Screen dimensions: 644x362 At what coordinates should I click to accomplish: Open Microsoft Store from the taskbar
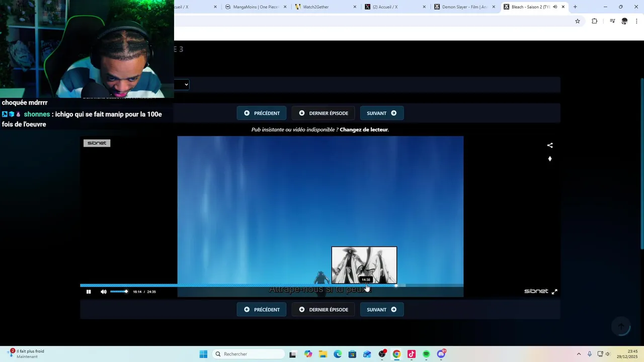352,354
